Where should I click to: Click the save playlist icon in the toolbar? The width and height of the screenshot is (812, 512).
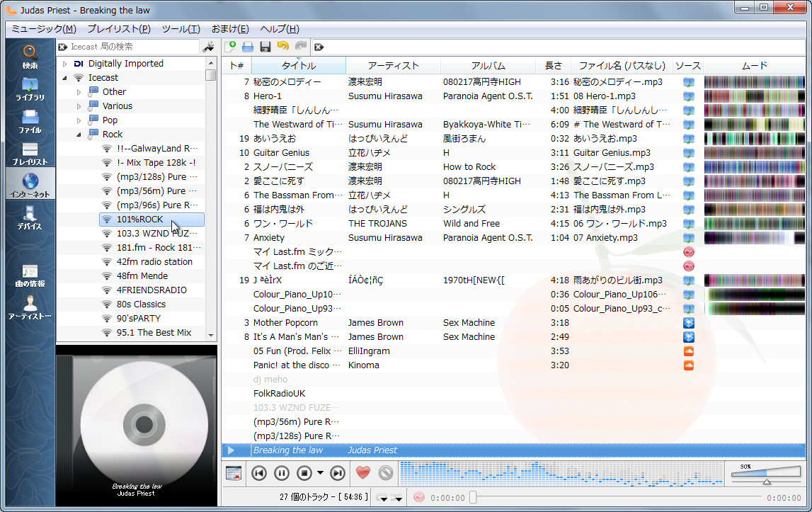pos(265,47)
